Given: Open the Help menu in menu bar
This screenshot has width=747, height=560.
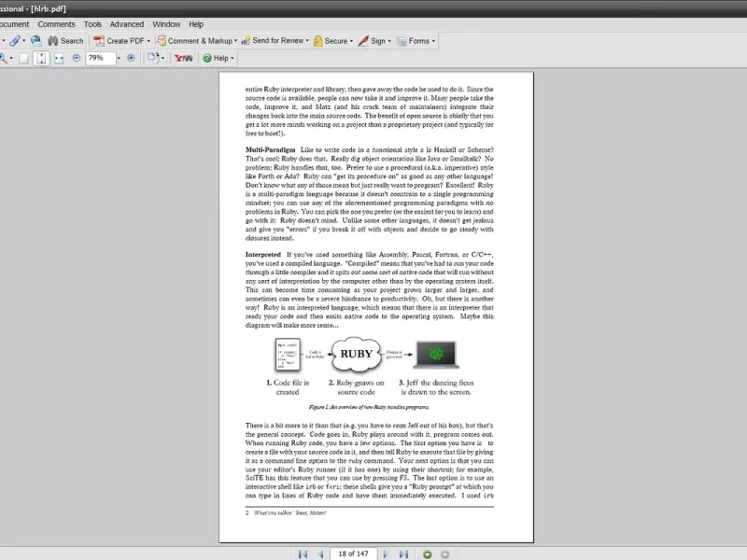Looking at the screenshot, I should (x=196, y=24).
